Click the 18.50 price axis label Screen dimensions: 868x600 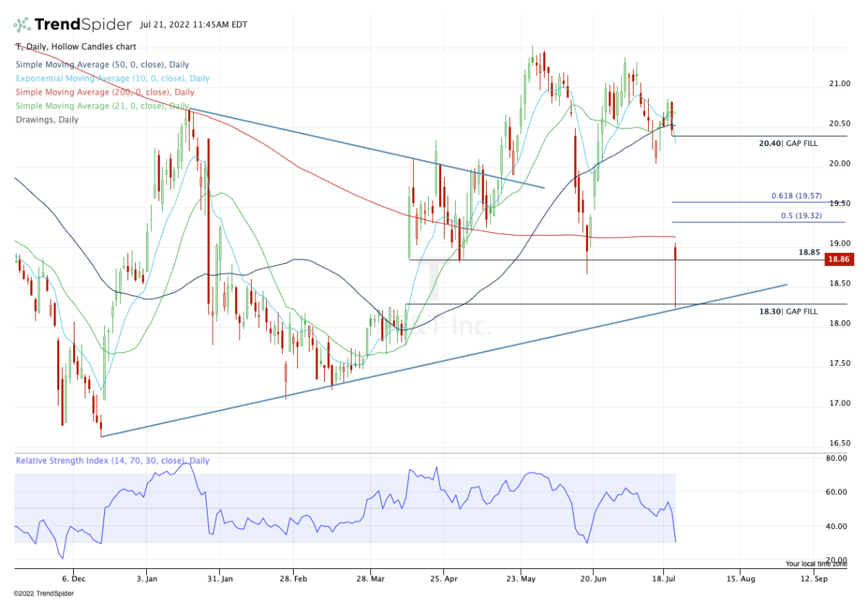(x=839, y=283)
